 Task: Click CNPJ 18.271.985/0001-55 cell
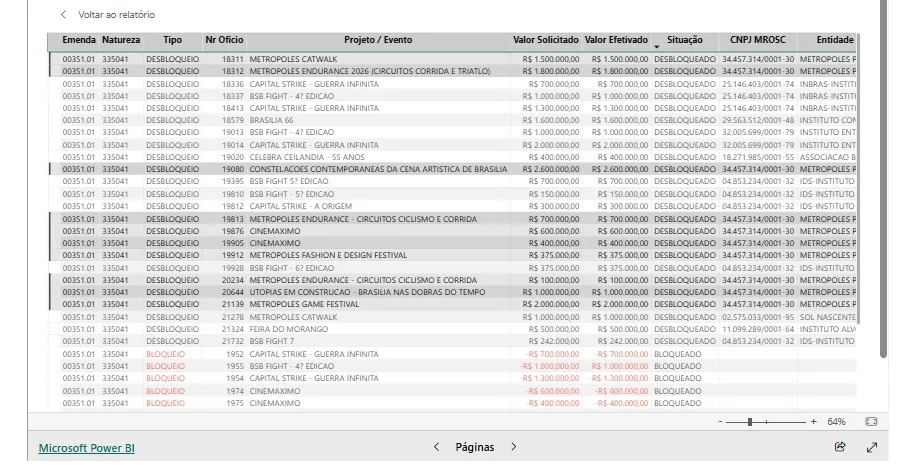pos(758,157)
